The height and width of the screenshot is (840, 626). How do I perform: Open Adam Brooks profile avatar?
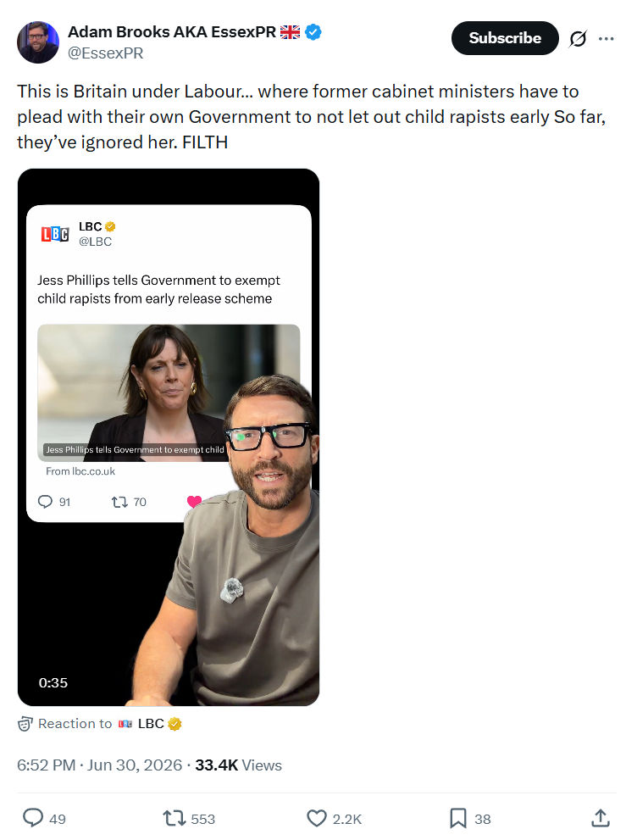(x=37, y=42)
